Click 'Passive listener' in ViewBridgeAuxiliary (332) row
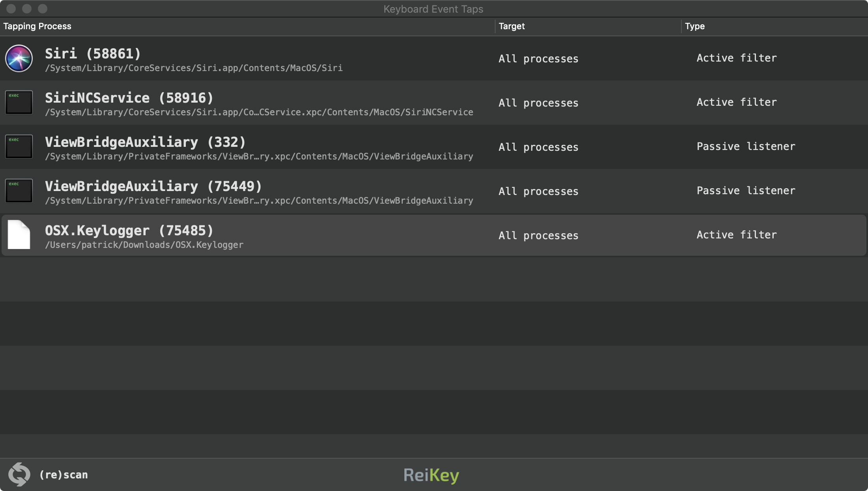The height and width of the screenshot is (491, 868). 746,146
